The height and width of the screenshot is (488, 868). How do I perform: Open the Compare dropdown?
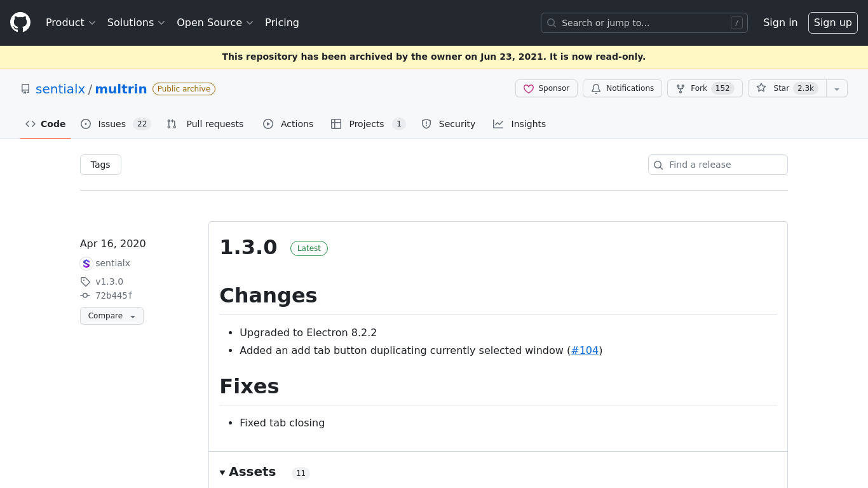[112, 316]
